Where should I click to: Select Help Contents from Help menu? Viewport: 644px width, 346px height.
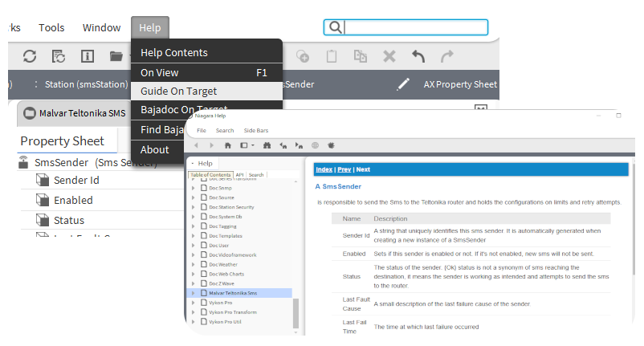(206, 52)
